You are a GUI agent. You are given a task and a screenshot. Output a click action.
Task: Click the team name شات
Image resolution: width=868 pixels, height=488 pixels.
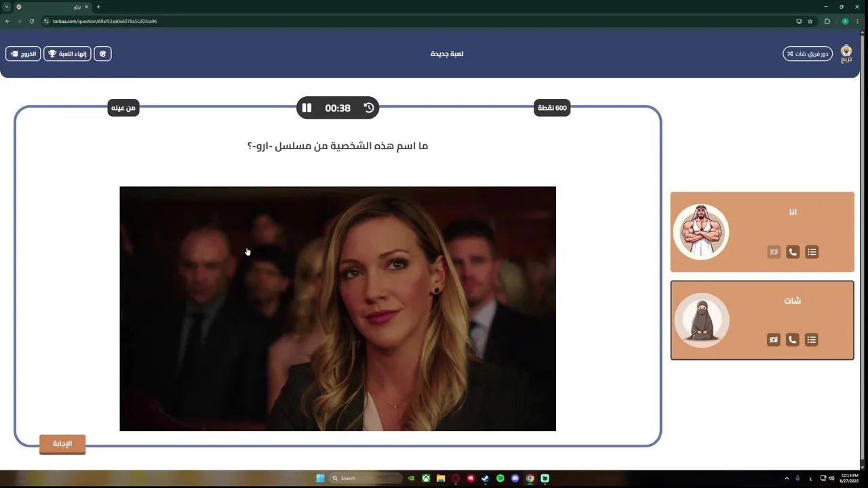coord(793,301)
